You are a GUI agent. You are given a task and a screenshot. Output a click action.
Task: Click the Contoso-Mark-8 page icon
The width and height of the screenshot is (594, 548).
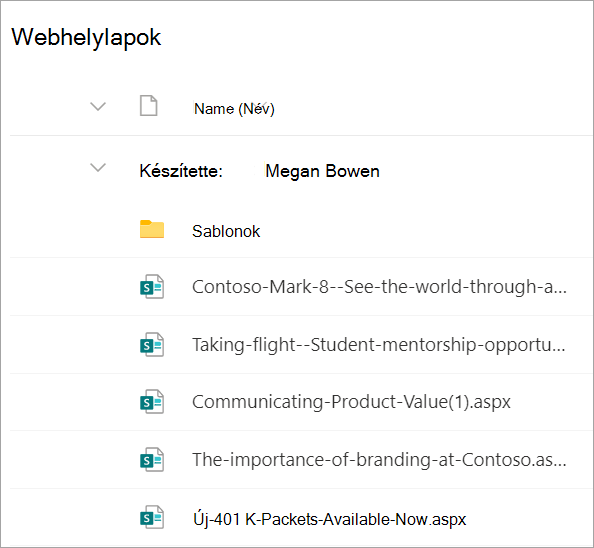pyautogui.click(x=152, y=287)
